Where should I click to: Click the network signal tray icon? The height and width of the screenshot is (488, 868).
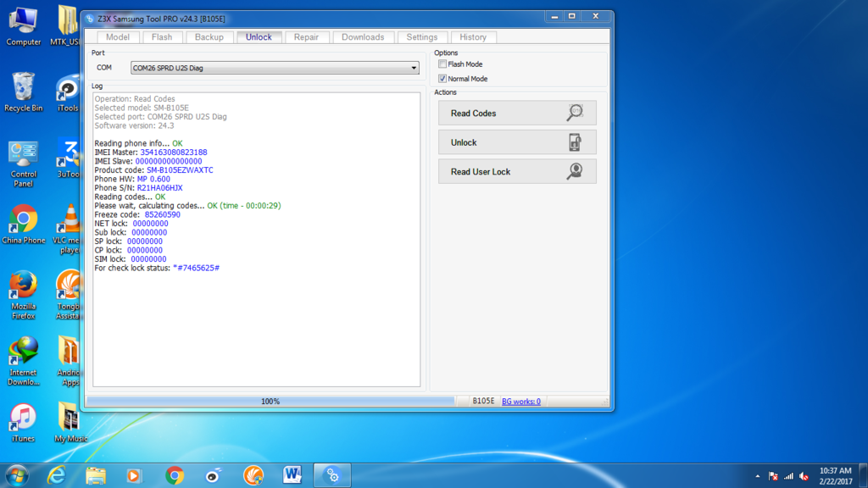(x=789, y=476)
